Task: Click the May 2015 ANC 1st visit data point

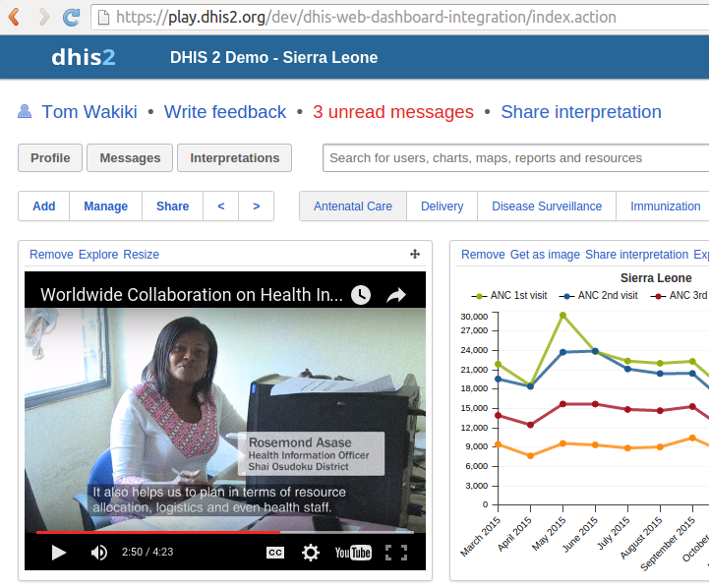Action: [562, 315]
